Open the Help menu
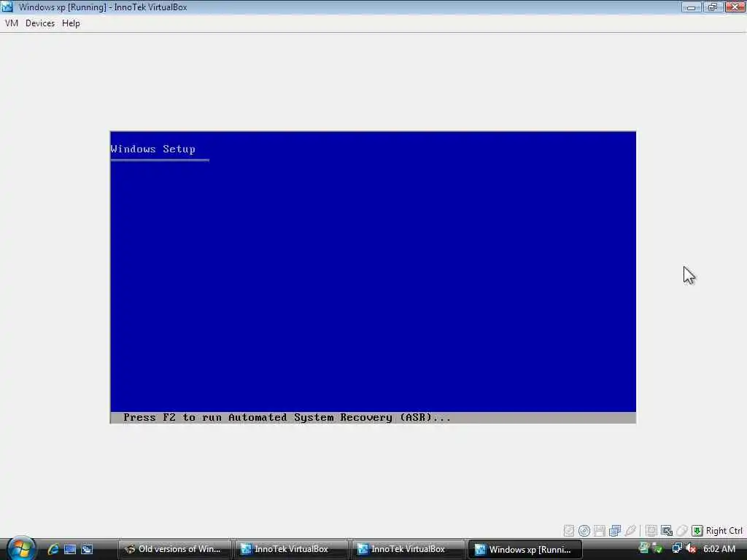This screenshot has width=747, height=560. coord(71,23)
